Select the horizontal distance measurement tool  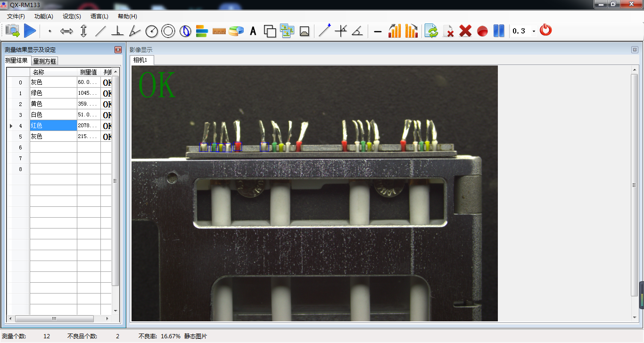[x=66, y=32]
